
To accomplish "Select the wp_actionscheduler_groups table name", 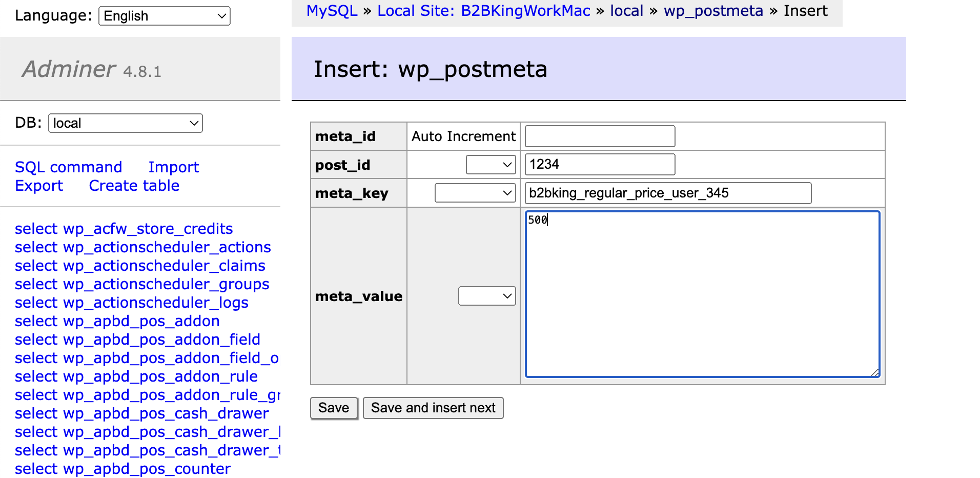I will 166,284.
